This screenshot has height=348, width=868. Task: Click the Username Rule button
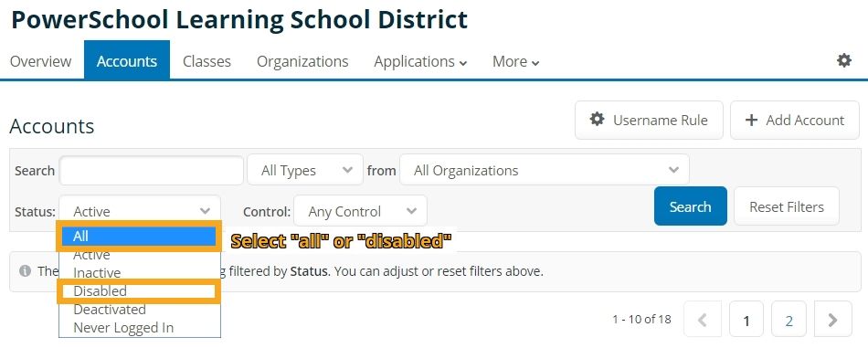click(x=649, y=120)
